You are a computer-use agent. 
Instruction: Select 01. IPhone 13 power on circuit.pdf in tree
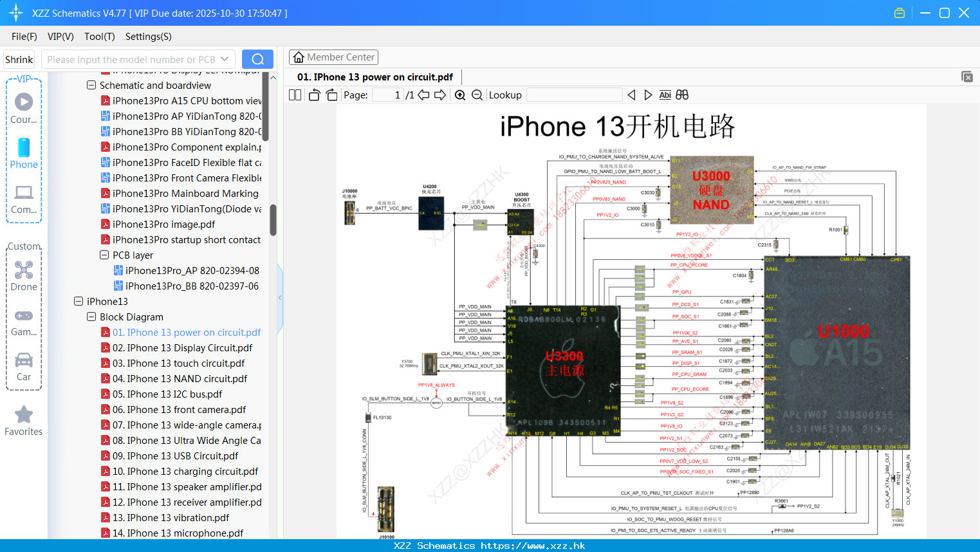(x=187, y=332)
